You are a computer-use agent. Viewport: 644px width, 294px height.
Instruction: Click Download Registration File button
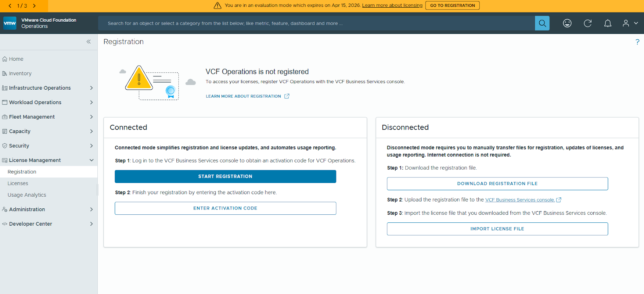(x=497, y=184)
